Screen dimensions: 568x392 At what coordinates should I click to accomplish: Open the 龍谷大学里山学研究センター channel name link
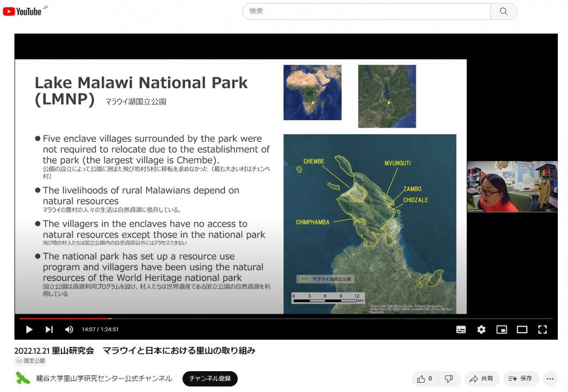(x=104, y=379)
